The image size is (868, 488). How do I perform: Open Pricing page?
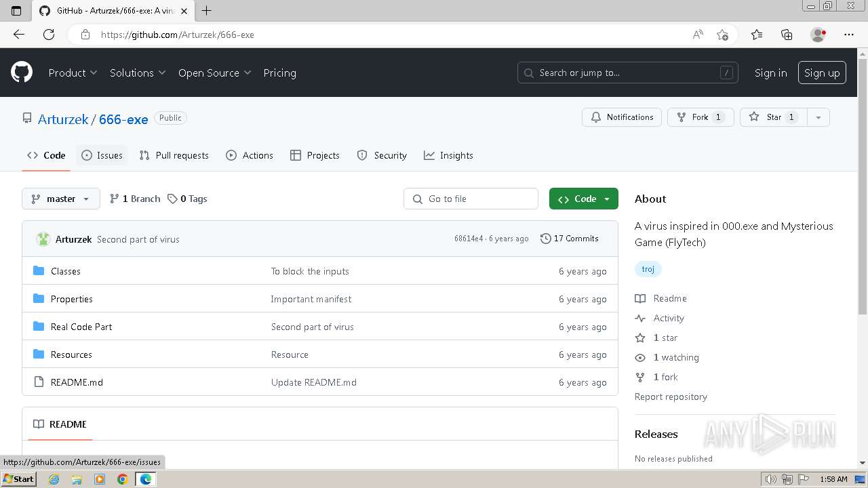[279, 73]
